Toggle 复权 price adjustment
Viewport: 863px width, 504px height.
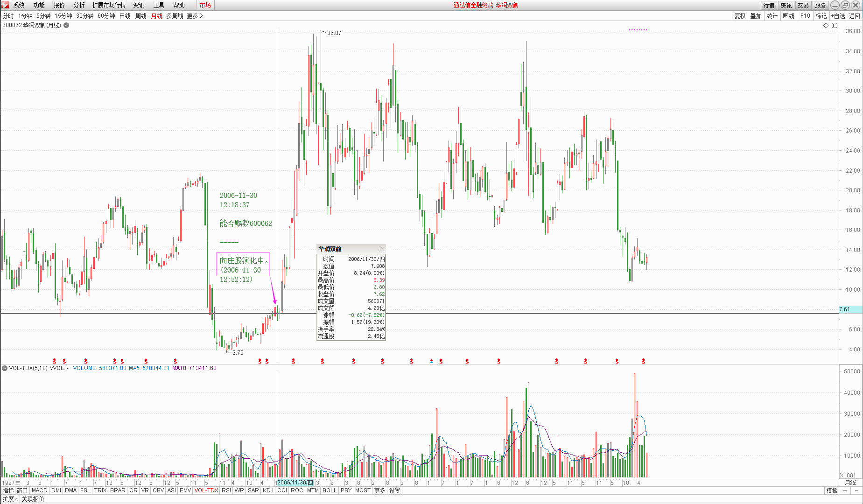tap(740, 16)
